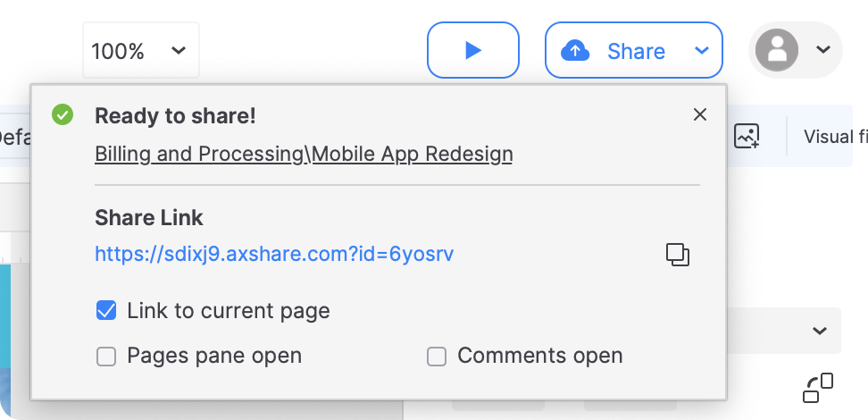This screenshot has width=868, height=420.
Task: Click the green checkmark status icon
Action: pos(63,114)
